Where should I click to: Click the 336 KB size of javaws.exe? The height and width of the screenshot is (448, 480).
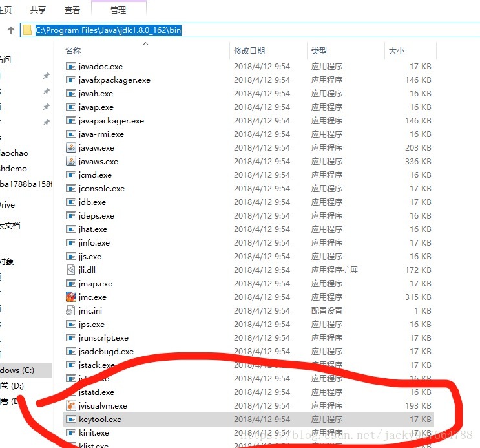pos(418,161)
